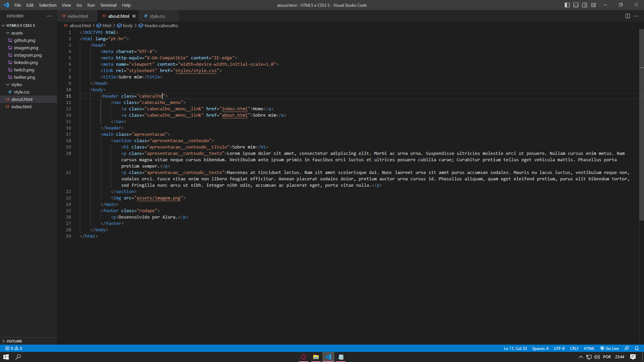Open the Go menu

point(79,5)
